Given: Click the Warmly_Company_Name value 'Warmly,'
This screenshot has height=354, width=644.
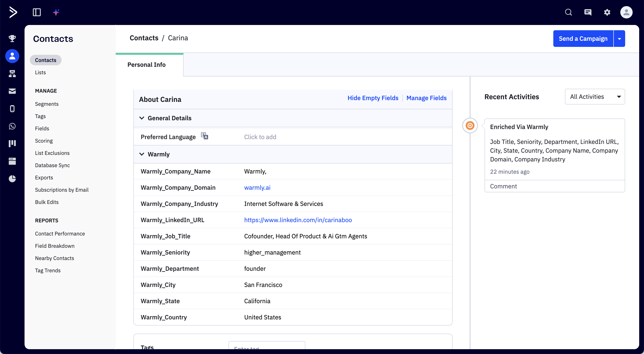Looking at the screenshot, I should [x=255, y=171].
